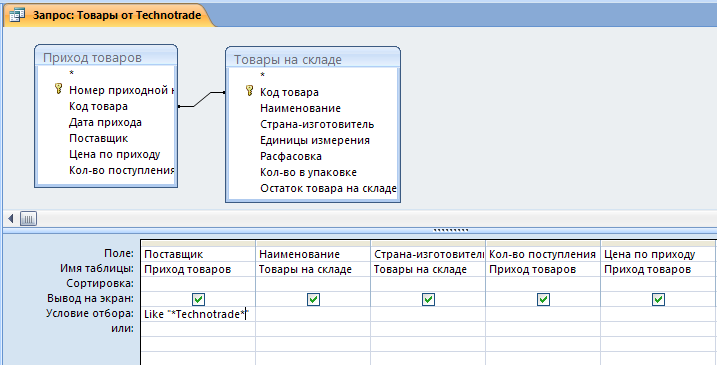Viewport: 717px width, 365px height.
Task: Click table name cell under Поставщик column
Action: pyautogui.click(x=198, y=269)
